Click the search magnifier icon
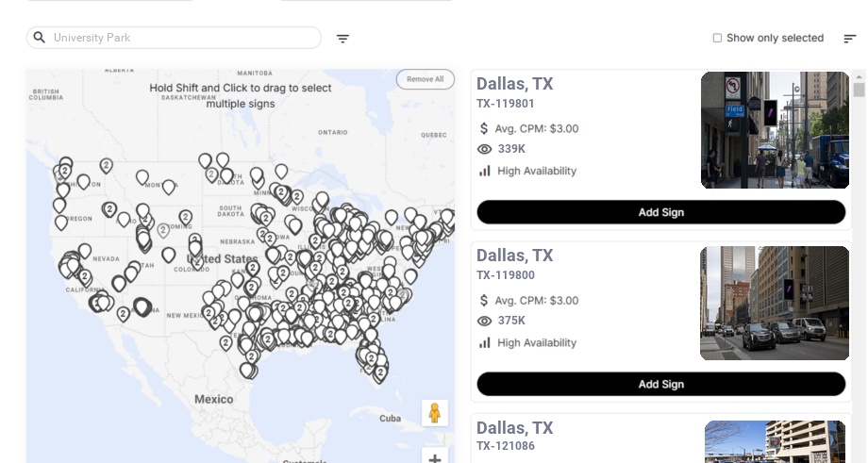This screenshot has height=463, width=868. click(40, 38)
